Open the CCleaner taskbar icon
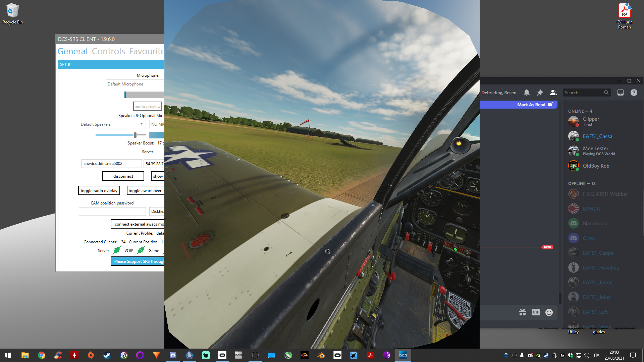644x362 pixels. coord(58,355)
